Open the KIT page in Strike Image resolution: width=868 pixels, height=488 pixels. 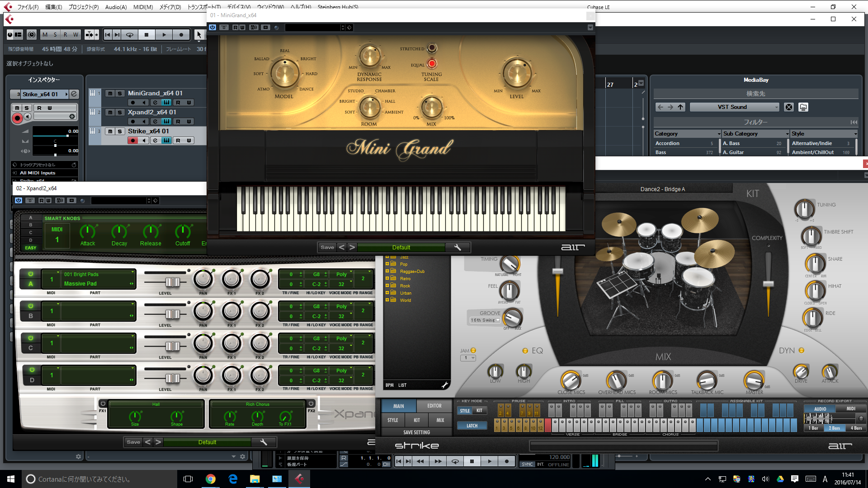coord(417,420)
